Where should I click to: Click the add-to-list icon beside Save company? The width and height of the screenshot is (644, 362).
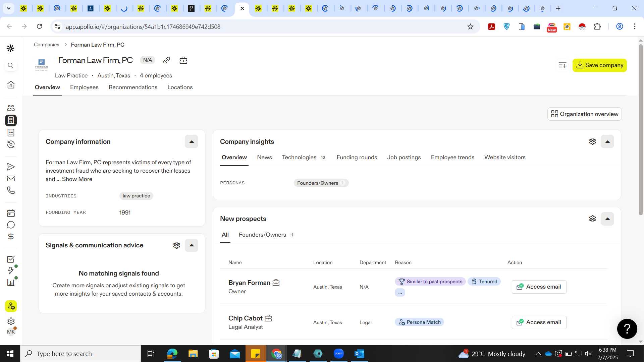[562, 65]
